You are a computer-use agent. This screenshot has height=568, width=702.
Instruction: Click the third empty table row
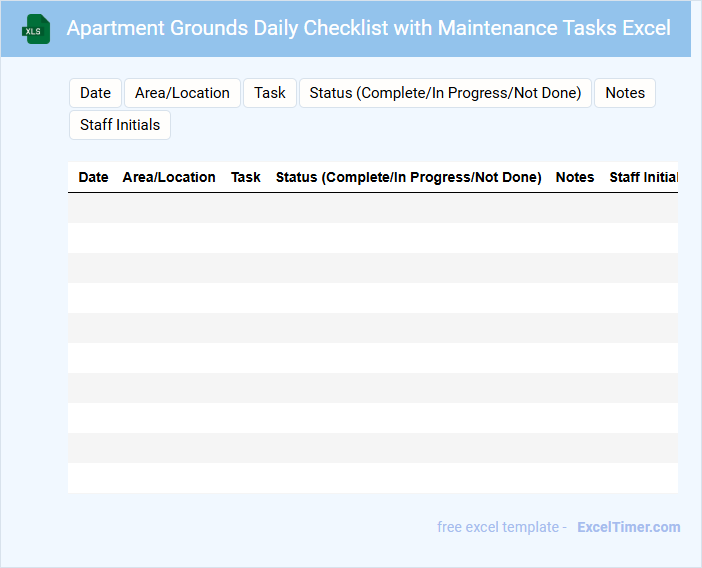372,268
